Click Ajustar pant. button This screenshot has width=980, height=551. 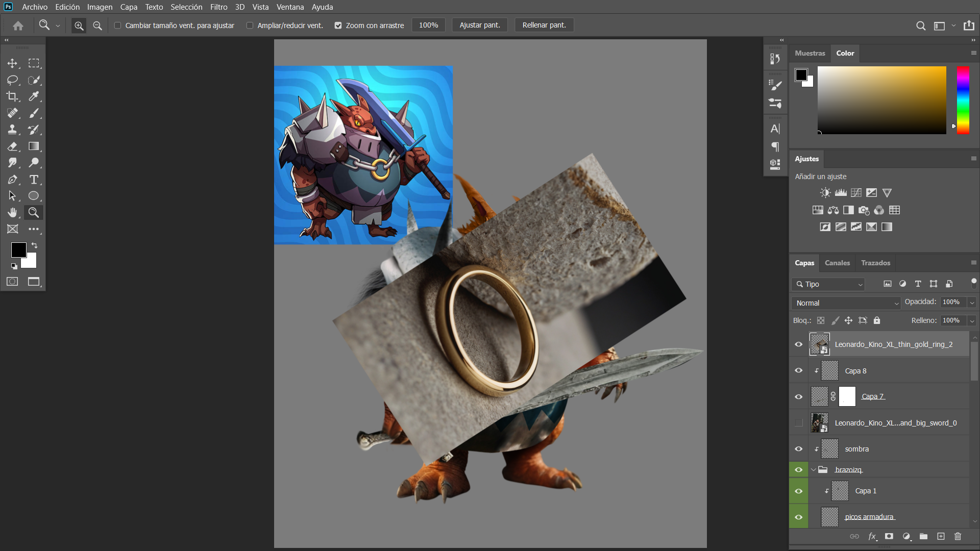tap(479, 26)
